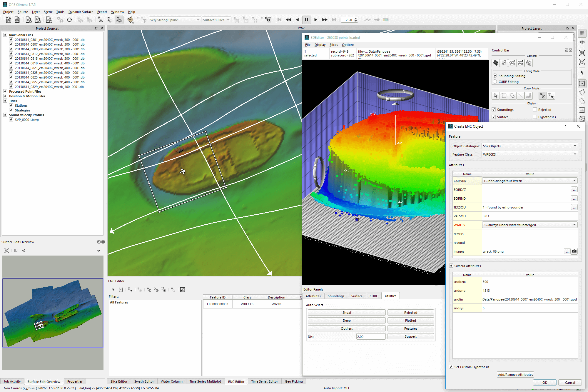Viewport: 588px width, 392px height.
Task: Expand the Very Strong Spline combo box
Action: click(175, 20)
